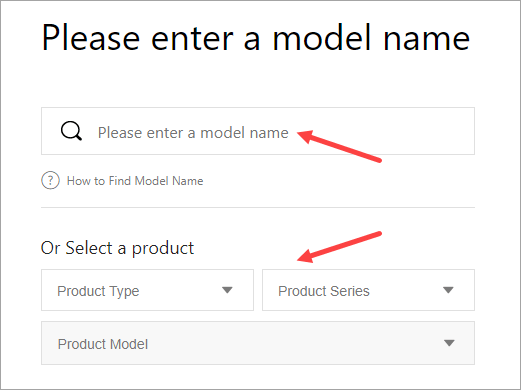
Task: Click the gray placeholder text inside search box
Action: tap(193, 133)
